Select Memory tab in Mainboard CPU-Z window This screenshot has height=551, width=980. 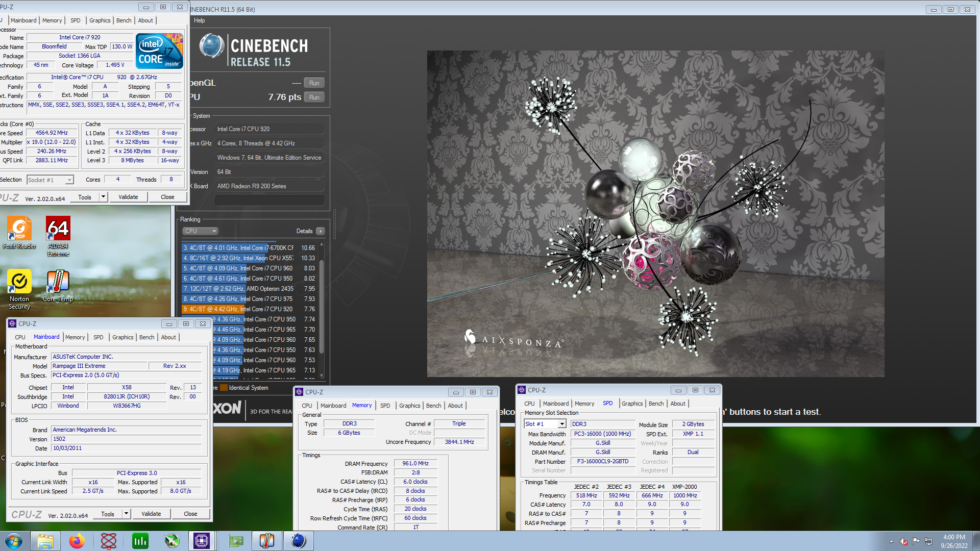point(75,337)
